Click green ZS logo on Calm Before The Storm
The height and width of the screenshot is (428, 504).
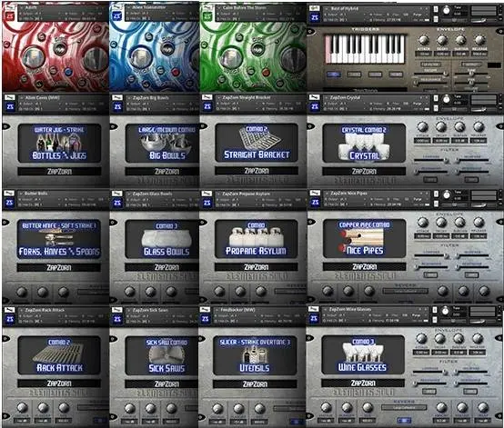207,16
